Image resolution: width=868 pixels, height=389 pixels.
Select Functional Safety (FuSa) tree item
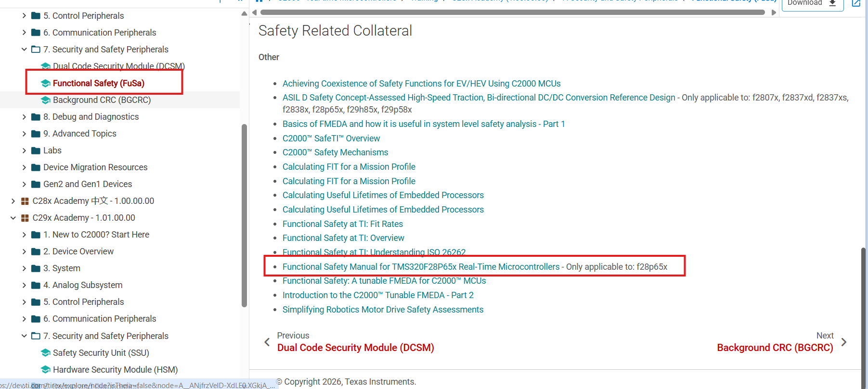tap(99, 83)
